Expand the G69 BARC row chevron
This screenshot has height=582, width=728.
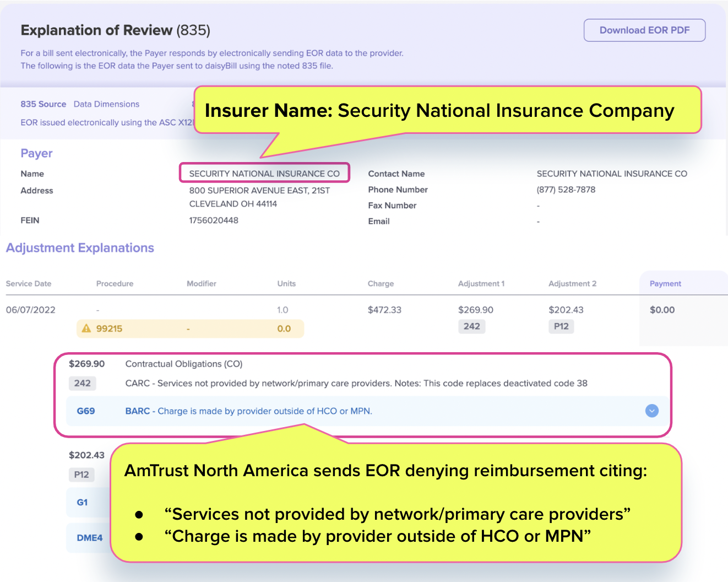click(651, 411)
